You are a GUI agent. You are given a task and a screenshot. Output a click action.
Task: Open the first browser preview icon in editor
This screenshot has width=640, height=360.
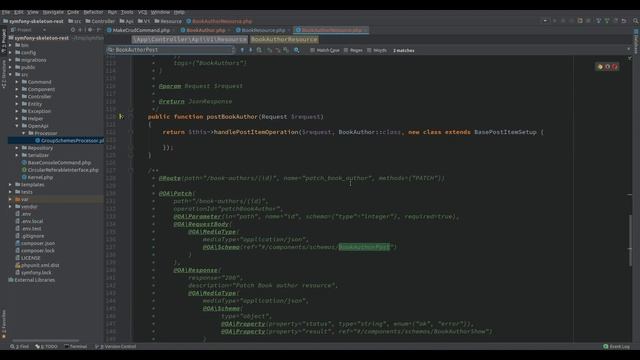click(x=600, y=67)
